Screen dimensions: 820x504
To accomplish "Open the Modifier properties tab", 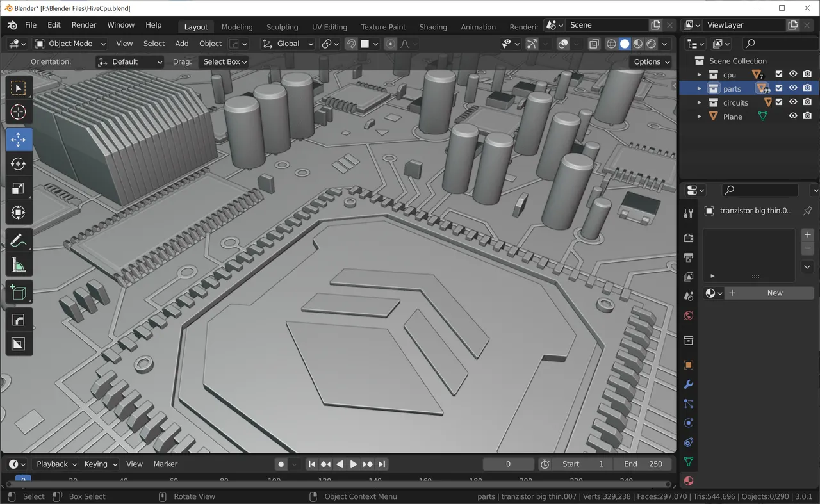I will coord(689,384).
